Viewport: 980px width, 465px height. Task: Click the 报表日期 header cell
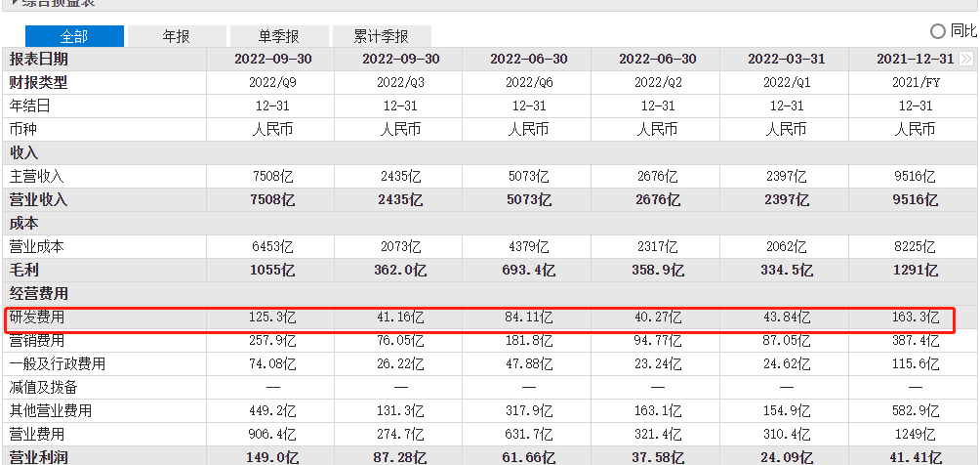pyautogui.click(x=39, y=60)
